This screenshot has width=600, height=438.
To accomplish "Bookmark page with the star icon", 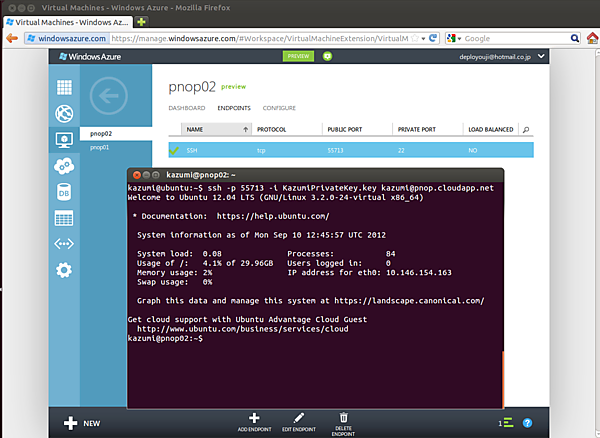I will 415,38.
